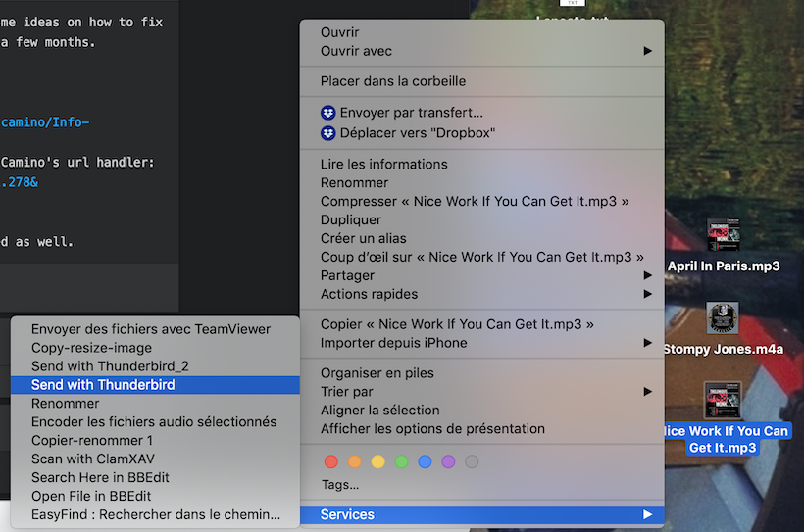Choose Créer un alias
The image size is (804, 532).
click(482, 238)
